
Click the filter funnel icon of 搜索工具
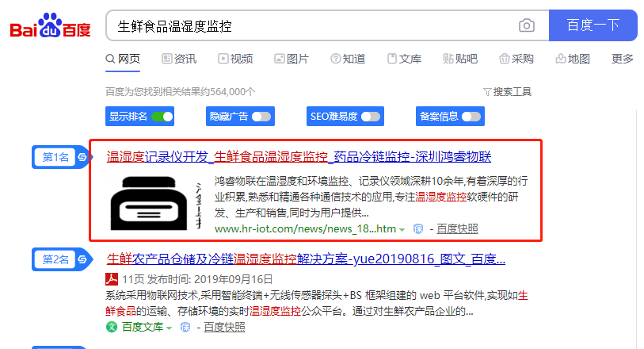(487, 92)
